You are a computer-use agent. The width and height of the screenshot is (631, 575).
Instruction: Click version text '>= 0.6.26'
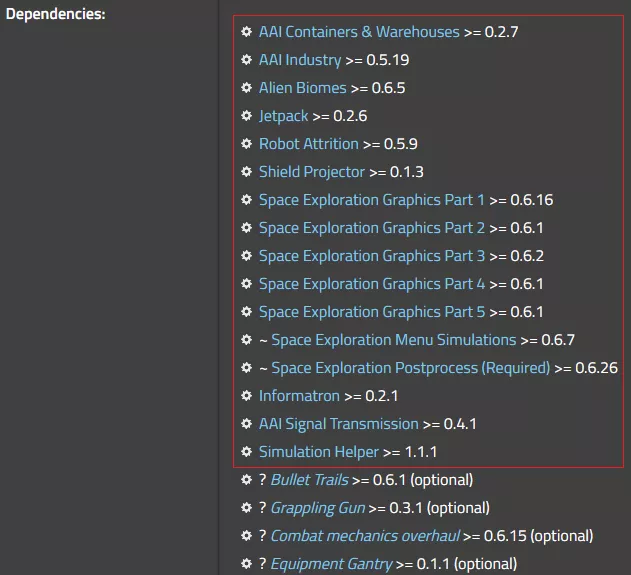586,368
